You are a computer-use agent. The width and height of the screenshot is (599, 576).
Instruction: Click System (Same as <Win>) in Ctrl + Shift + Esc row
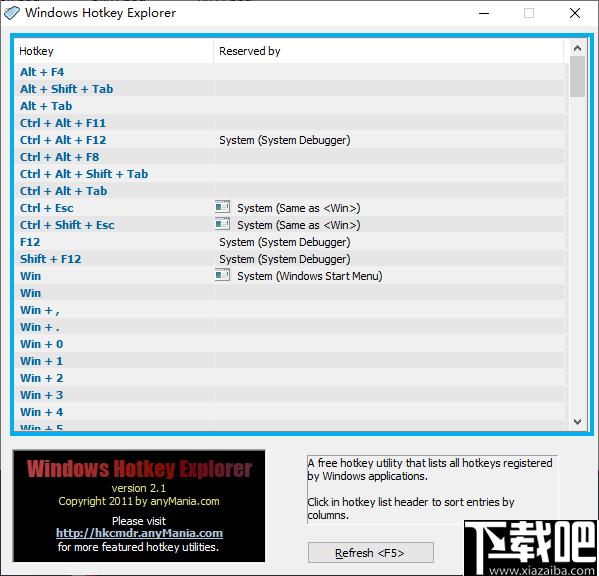299,225
